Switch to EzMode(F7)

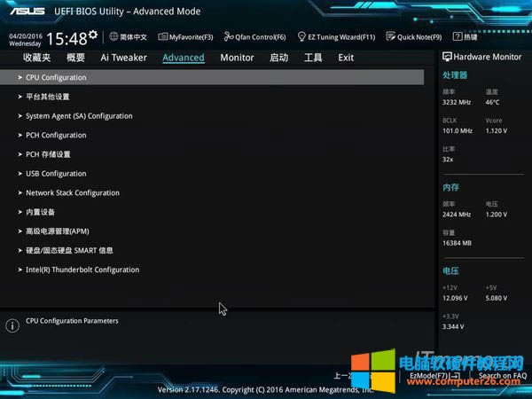[x=434, y=376]
